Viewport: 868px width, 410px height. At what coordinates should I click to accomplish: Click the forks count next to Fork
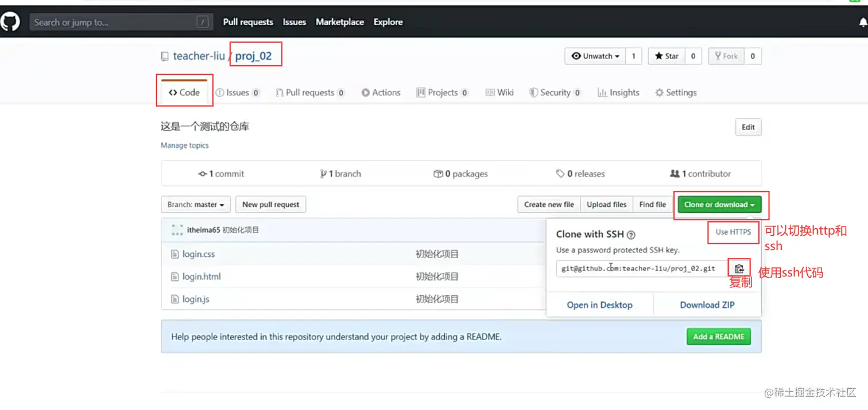753,56
